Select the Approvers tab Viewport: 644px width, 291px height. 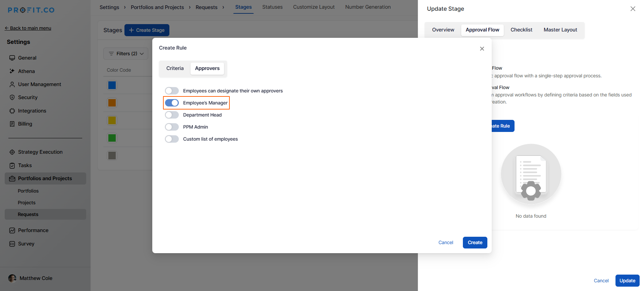point(207,68)
